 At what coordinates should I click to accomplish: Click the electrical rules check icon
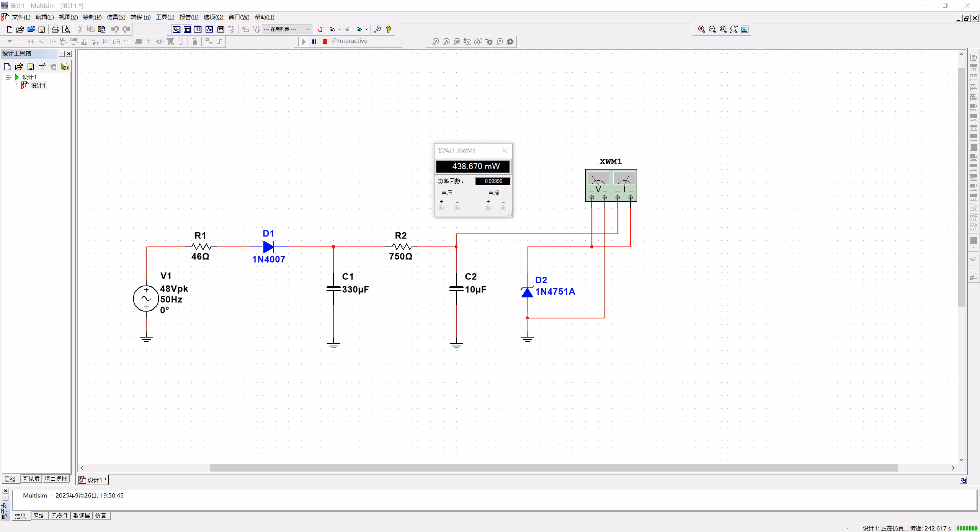[x=321, y=29]
